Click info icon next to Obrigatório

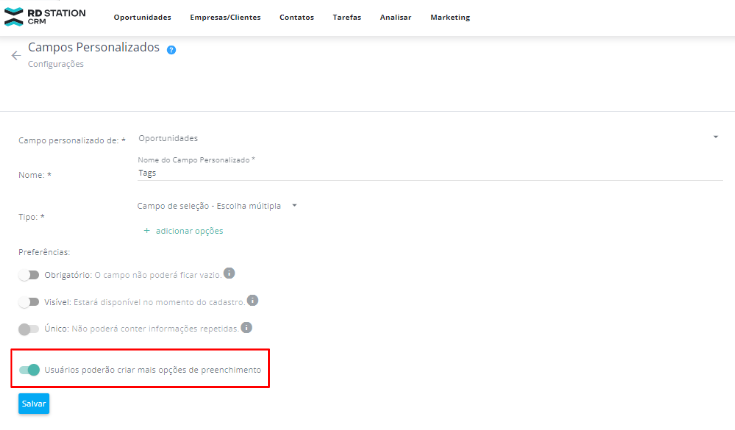(x=230, y=273)
